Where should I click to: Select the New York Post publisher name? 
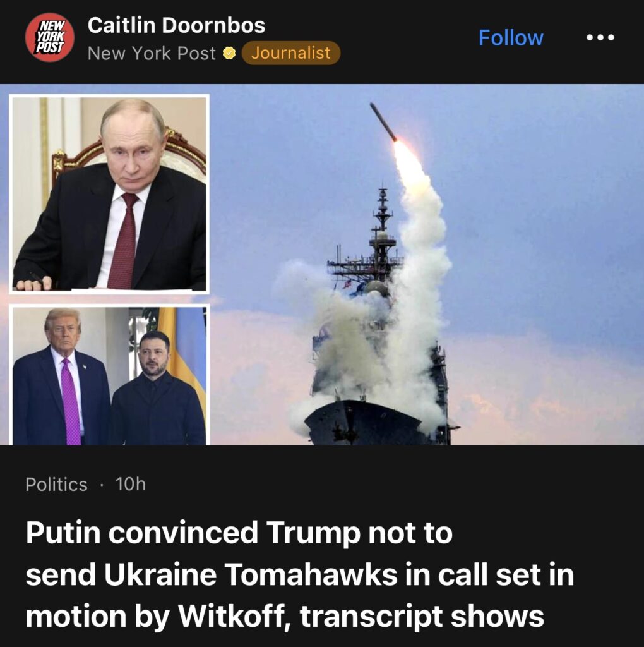[152, 53]
